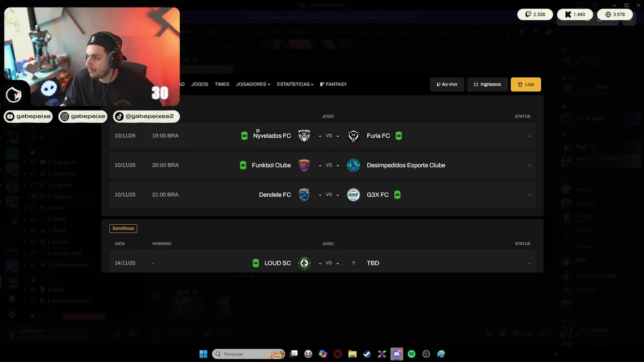Image resolution: width=644 pixels, height=362 pixels.
Task: Open the yellow Loja store button
Action: pyautogui.click(x=526, y=84)
